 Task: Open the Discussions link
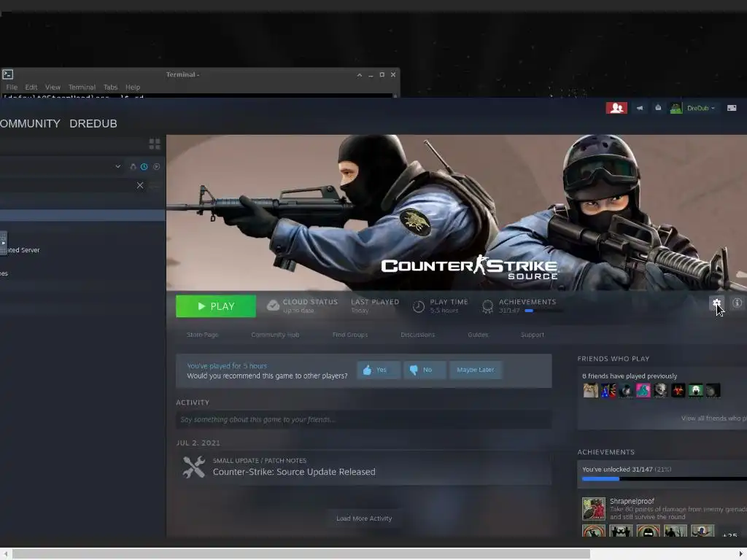[x=417, y=335]
